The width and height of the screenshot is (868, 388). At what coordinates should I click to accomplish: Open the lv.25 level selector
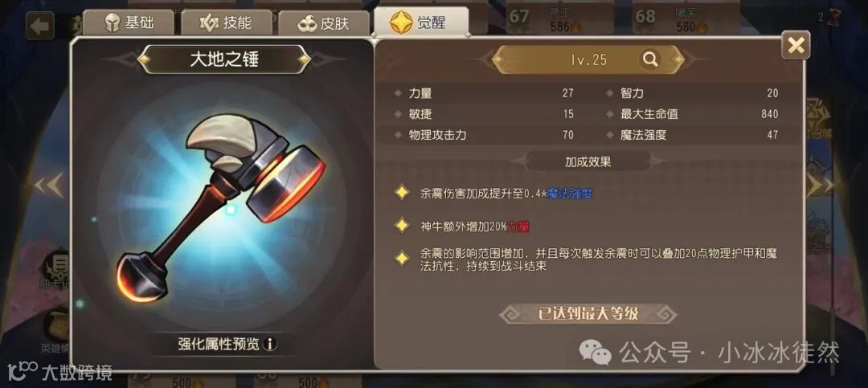coord(588,59)
